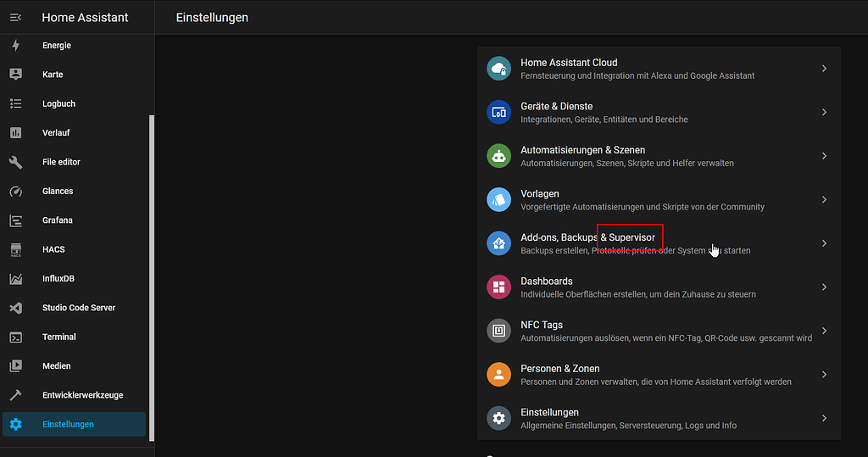Collapse the sidebar with the hamburger icon
The height and width of the screenshot is (457, 868).
tap(15, 18)
